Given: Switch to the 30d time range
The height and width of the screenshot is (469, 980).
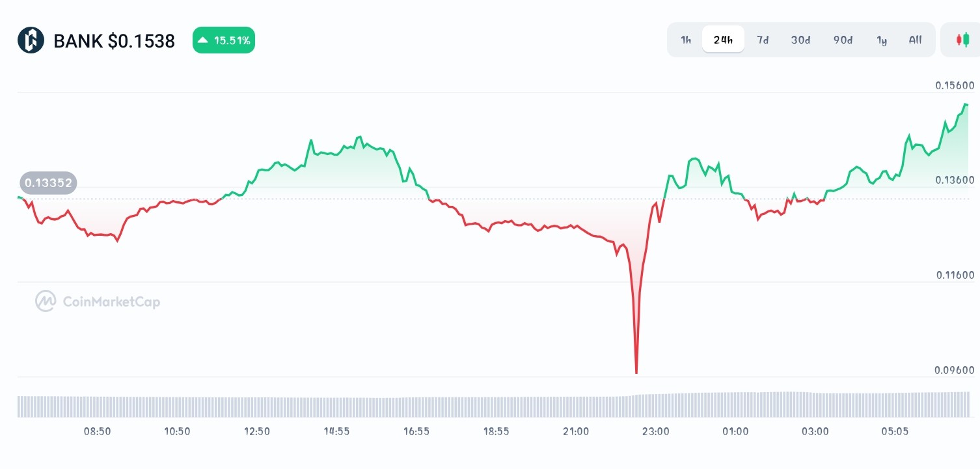Looking at the screenshot, I should 800,40.
